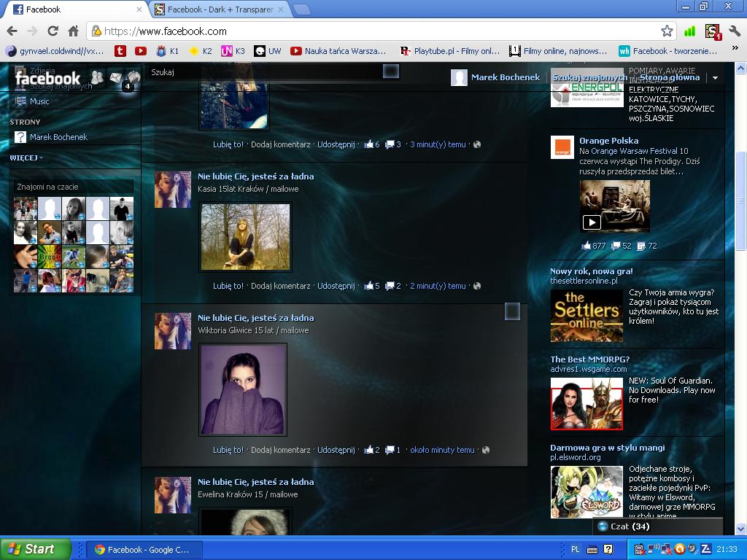Go back using the browser back arrow
The height and width of the screenshot is (560, 747).
click(x=12, y=31)
